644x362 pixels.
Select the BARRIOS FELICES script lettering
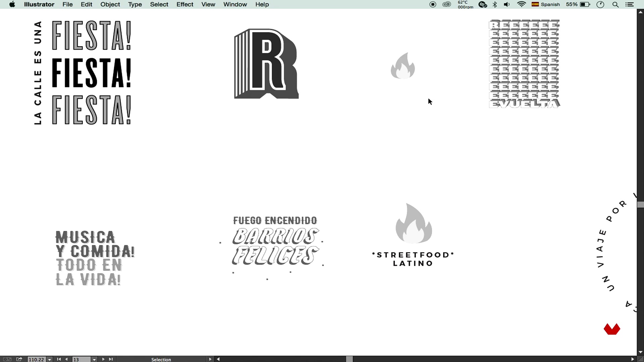(275, 246)
